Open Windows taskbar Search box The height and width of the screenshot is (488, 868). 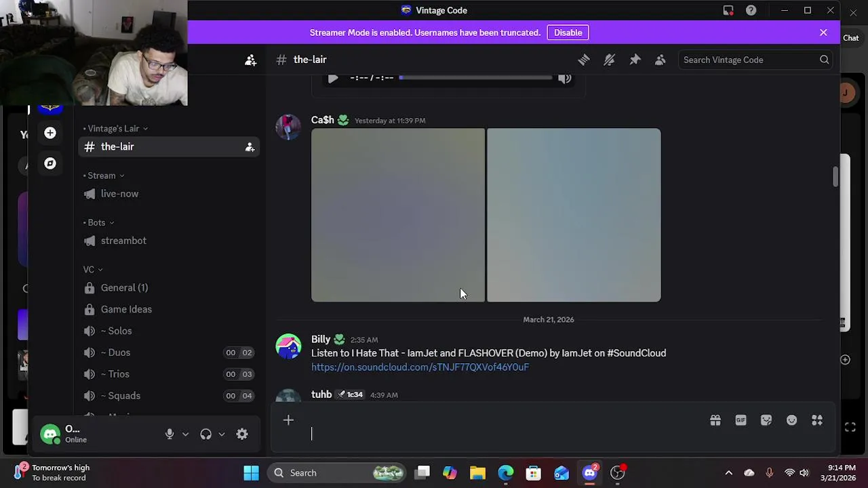coord(338,473)
